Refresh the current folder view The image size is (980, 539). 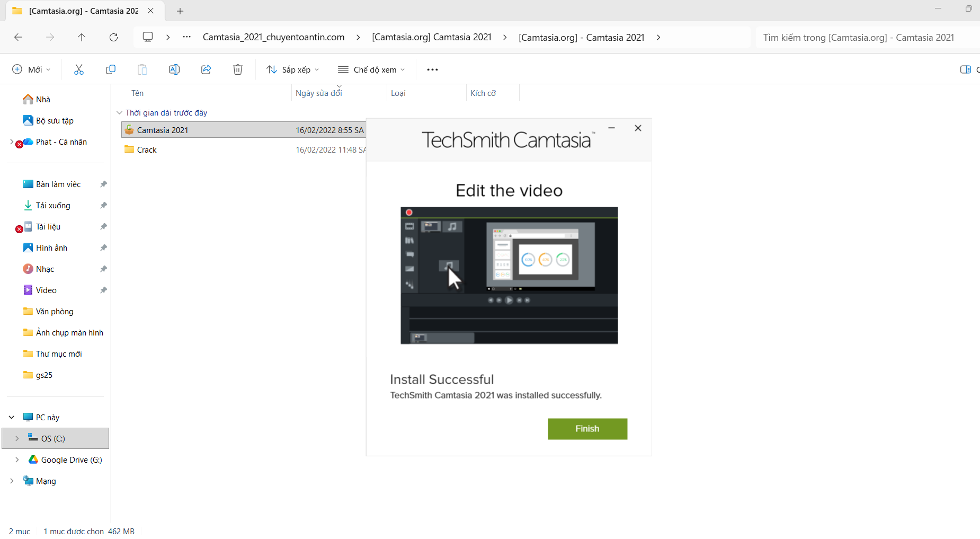[x=113, y=37]
